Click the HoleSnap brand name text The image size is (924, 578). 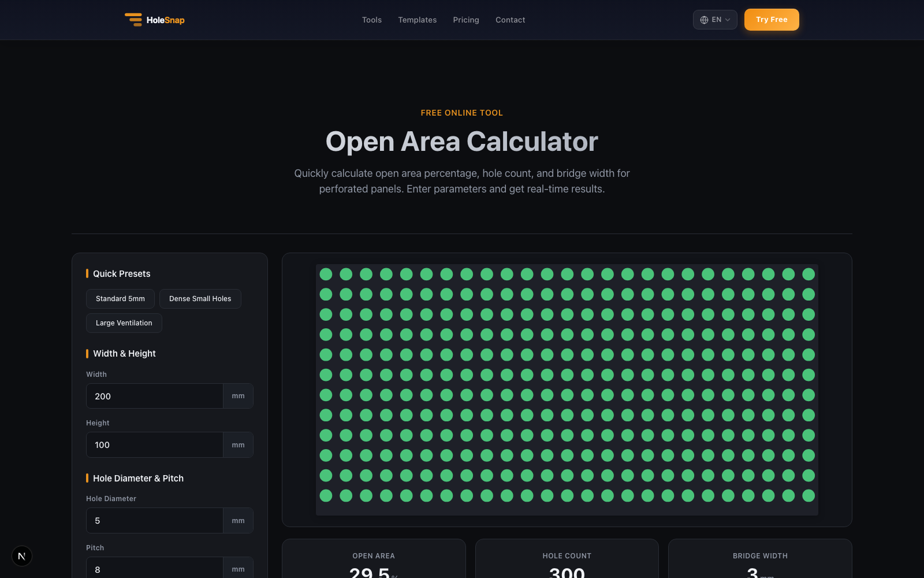tap(166, 20)
